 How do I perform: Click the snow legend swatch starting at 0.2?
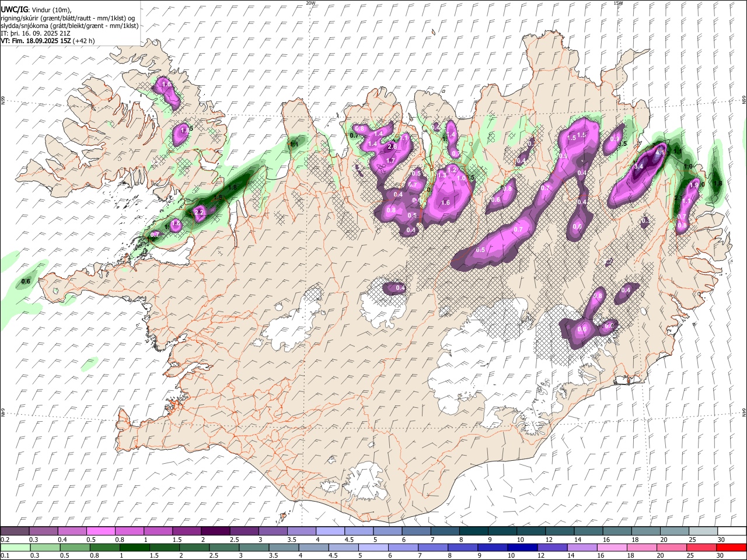coord(15,531)
